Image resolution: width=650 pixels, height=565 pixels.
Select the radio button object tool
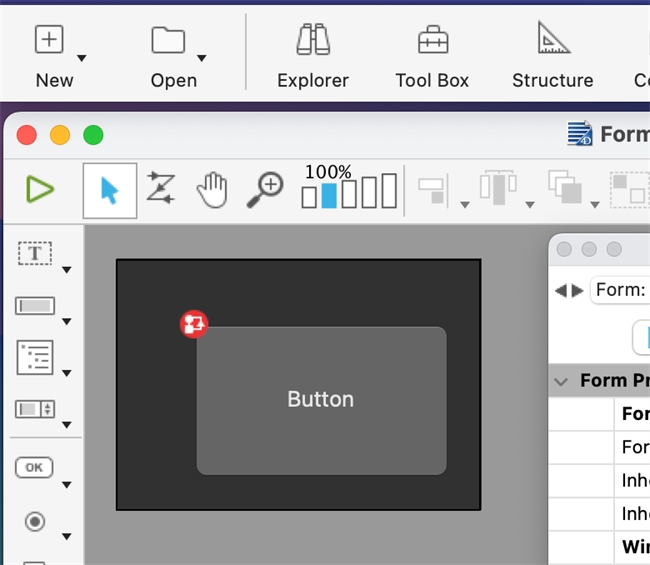[36, 521]
